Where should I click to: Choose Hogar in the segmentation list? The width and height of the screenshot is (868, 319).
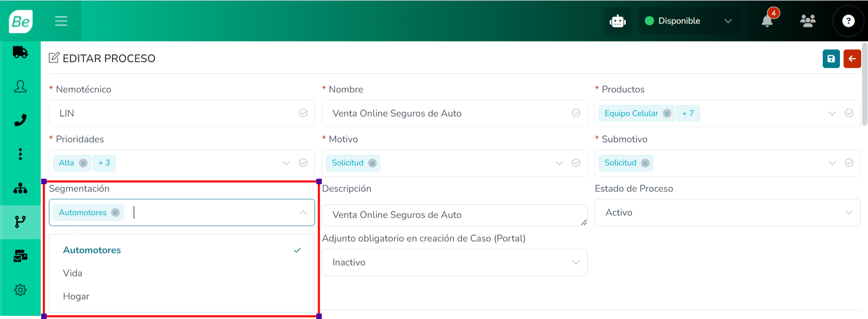(76, 296)
